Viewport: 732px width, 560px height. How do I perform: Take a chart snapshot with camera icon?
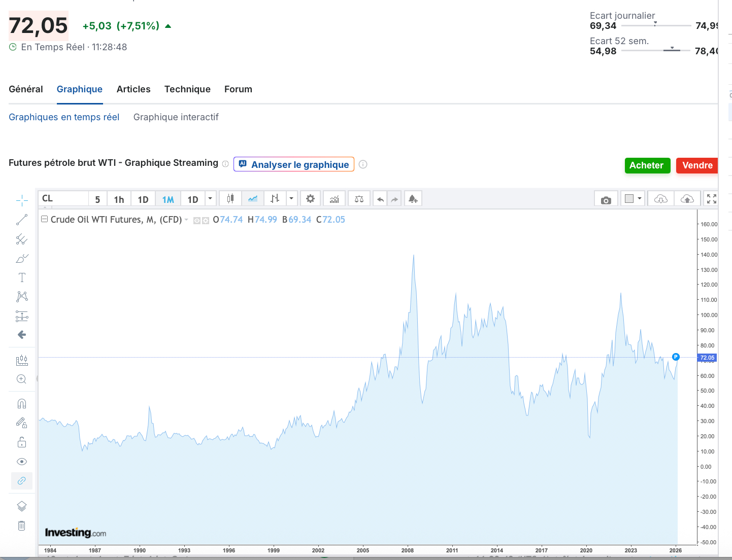(606, 199)
